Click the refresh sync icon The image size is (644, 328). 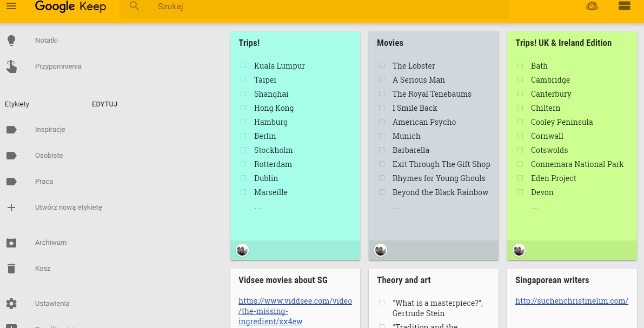tap(592, 6)
